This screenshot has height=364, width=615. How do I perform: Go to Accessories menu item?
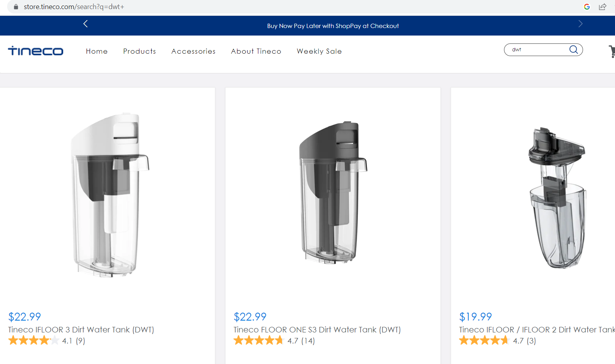point(194,51)
